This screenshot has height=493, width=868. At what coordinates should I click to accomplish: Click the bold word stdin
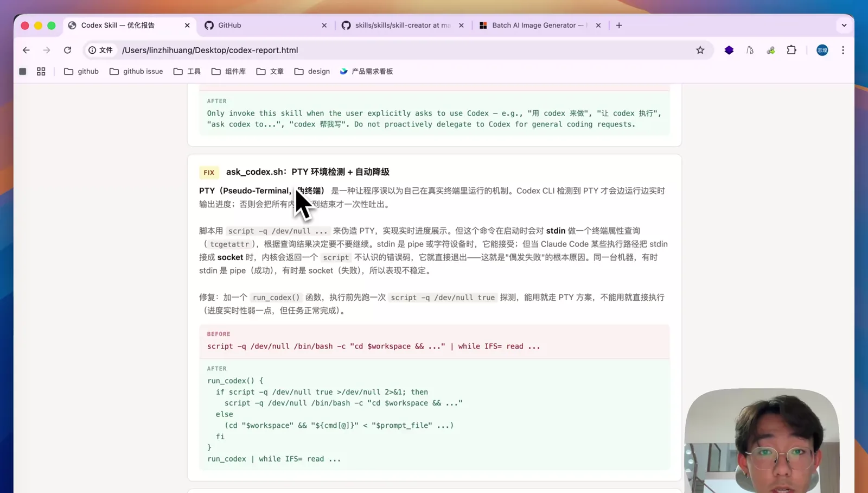click(x=556, y=231)
